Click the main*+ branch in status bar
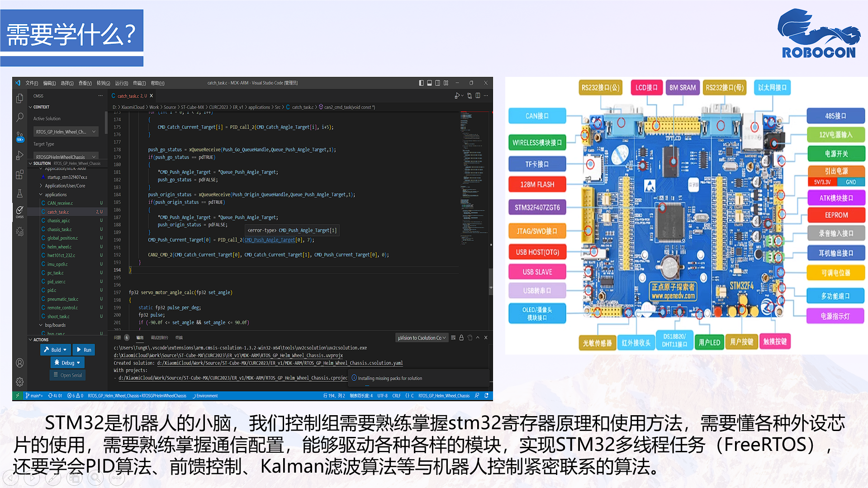 pyautogui.click(x=34, y=396)
